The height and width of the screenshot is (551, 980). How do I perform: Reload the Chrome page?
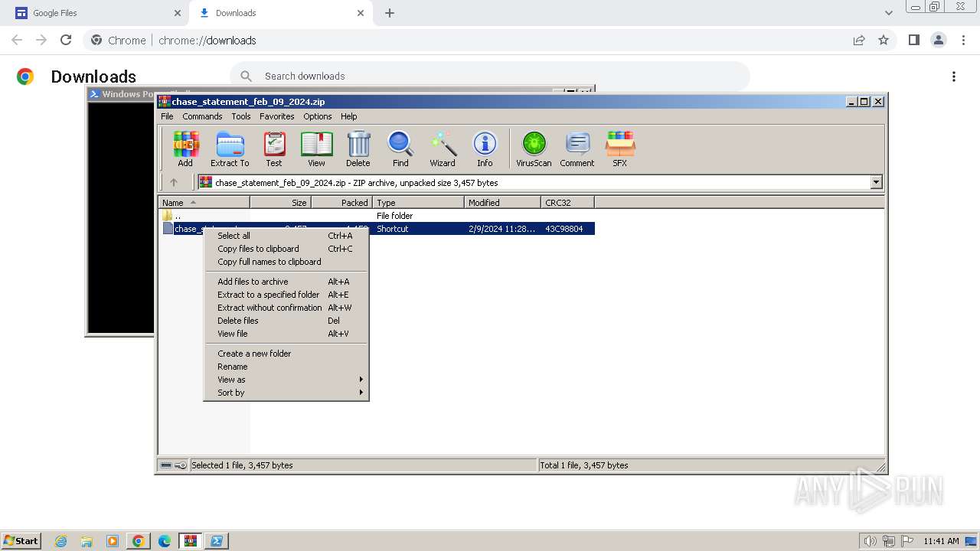[x=66, y=40]
